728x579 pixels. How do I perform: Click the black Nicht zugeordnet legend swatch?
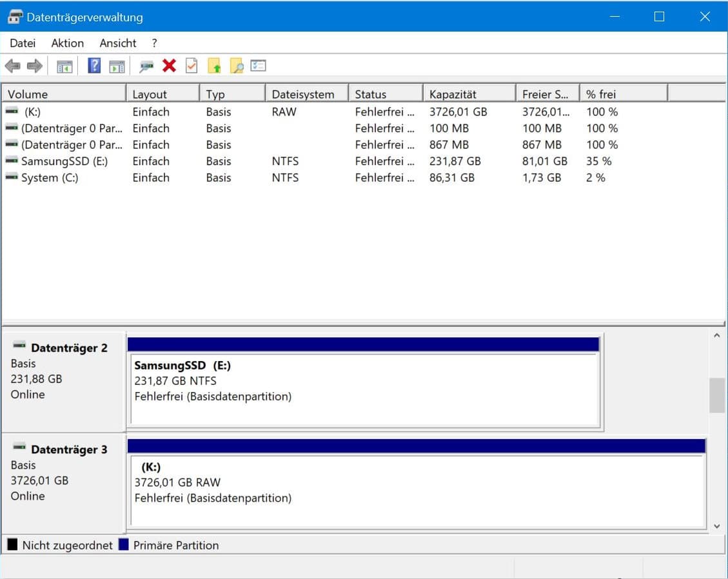coord(12,544)
